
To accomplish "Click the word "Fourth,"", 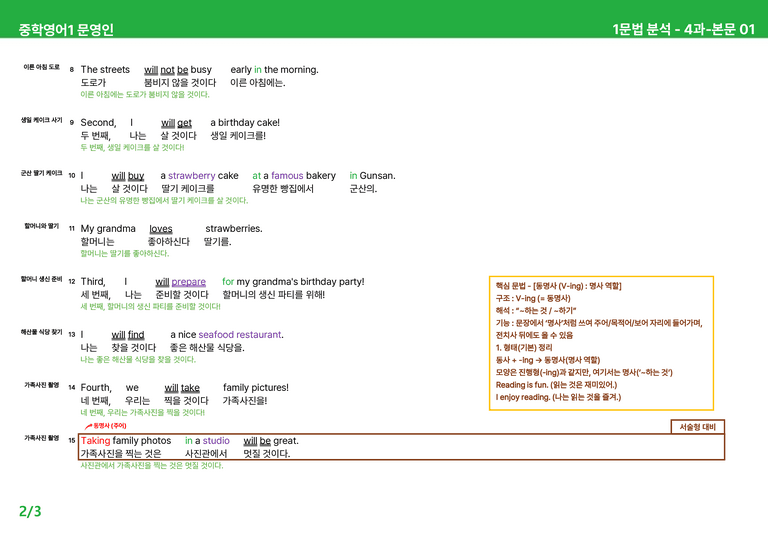I will click(x=96, y=387).
